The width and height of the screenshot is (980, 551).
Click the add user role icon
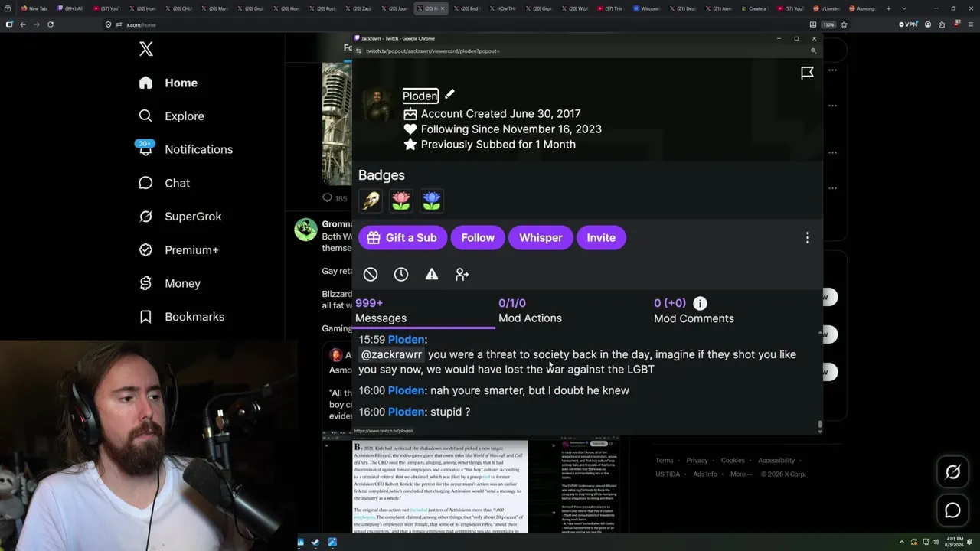pos(462,274)
